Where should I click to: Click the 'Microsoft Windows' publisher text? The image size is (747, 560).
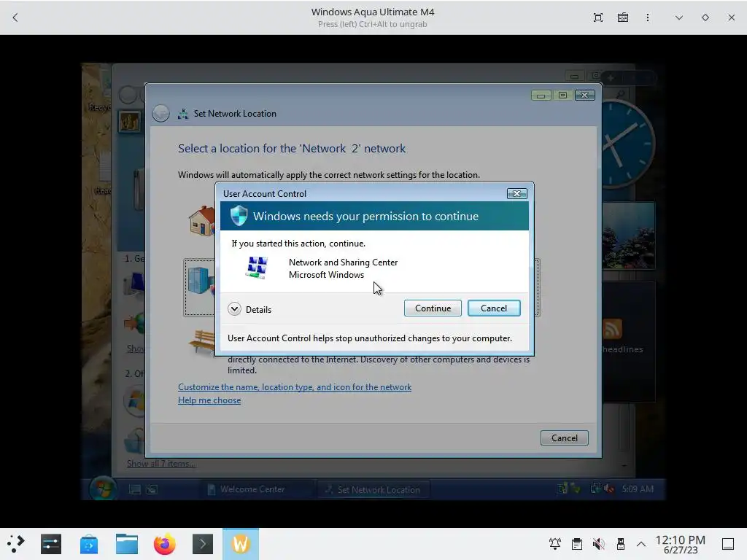point(326,275)
